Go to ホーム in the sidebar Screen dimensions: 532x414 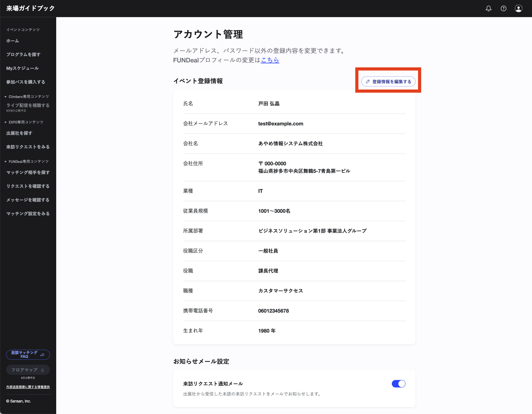(12, 41)
